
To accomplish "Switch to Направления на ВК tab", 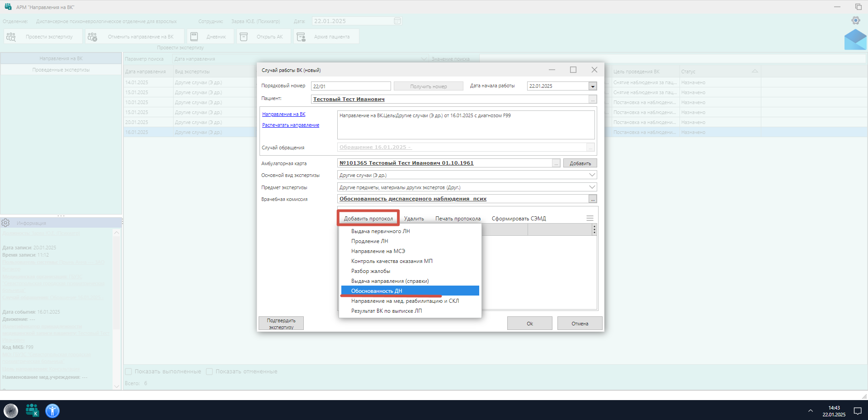I will pyautogui.click(x=61, y=58).
